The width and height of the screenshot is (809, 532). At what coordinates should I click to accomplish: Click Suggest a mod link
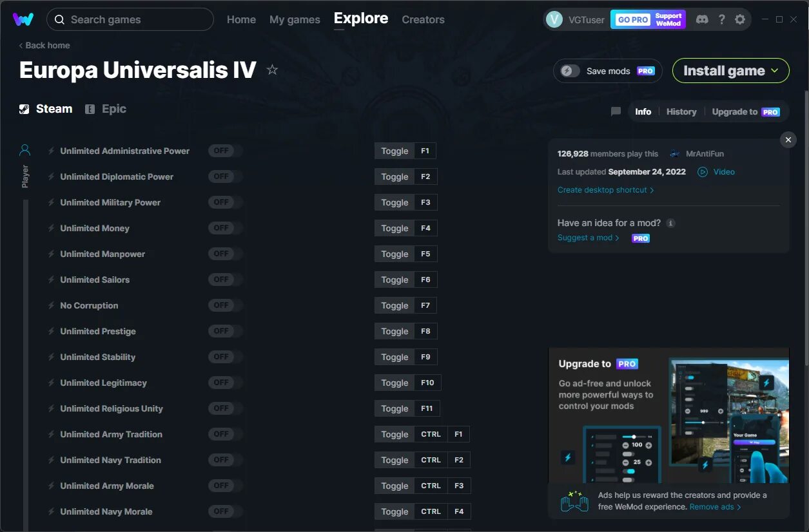(588, 238)
